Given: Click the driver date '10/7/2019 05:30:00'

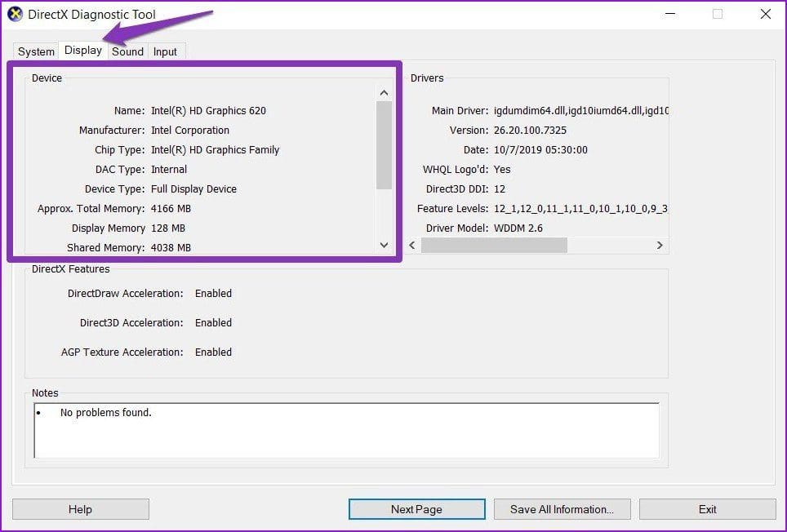Looking at the screenshot, I should tap(540, 150).
